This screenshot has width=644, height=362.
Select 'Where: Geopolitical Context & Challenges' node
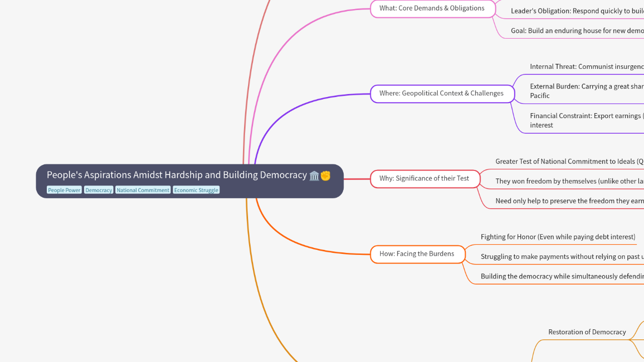(x=442, y=94)
